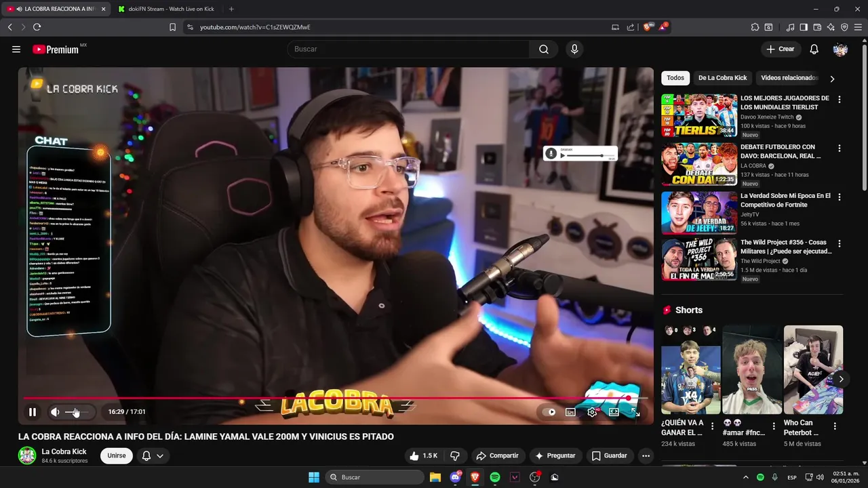The width and height of the screenshot is (868, 488).
Task: Open the ¿Quién va a ganar short
Action: [x=691, y=369]
